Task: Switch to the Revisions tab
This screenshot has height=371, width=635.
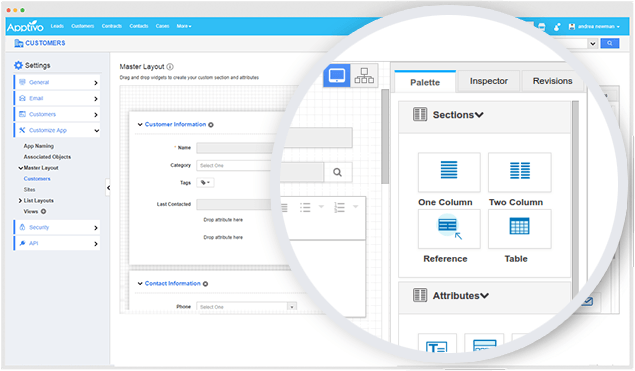Action: coord(552,81)
